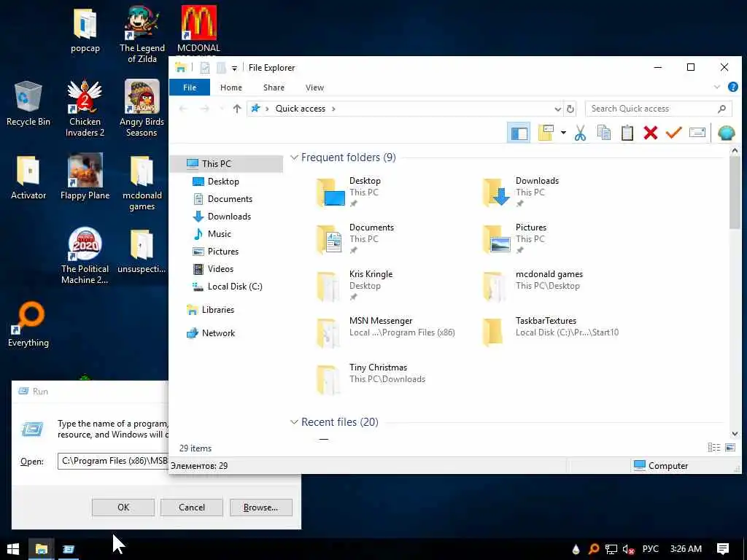
Task: Switch to details view in status bar
Action: pos(713,447)
